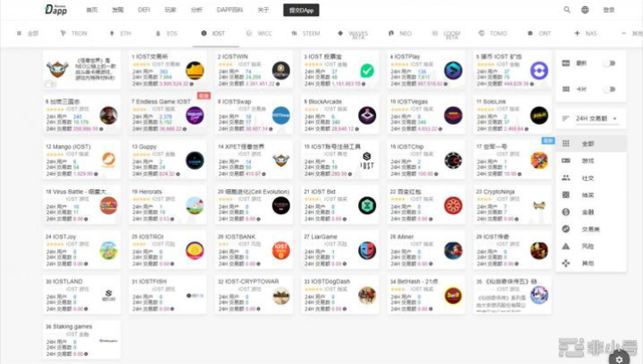This screenshot has height=364, width=643.
Task: Click the Mango (IOST) orange logo
Action: pyautogui.click(x=109, y=161)
